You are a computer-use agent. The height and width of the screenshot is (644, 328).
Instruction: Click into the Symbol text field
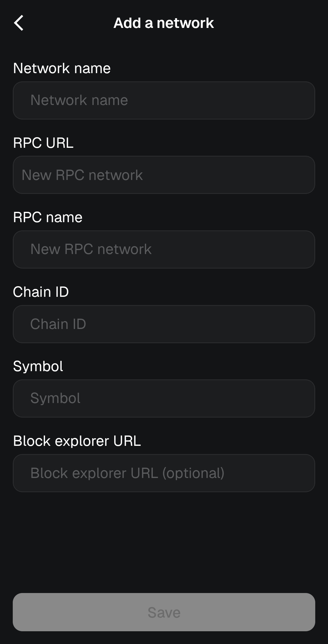(164, 398)
